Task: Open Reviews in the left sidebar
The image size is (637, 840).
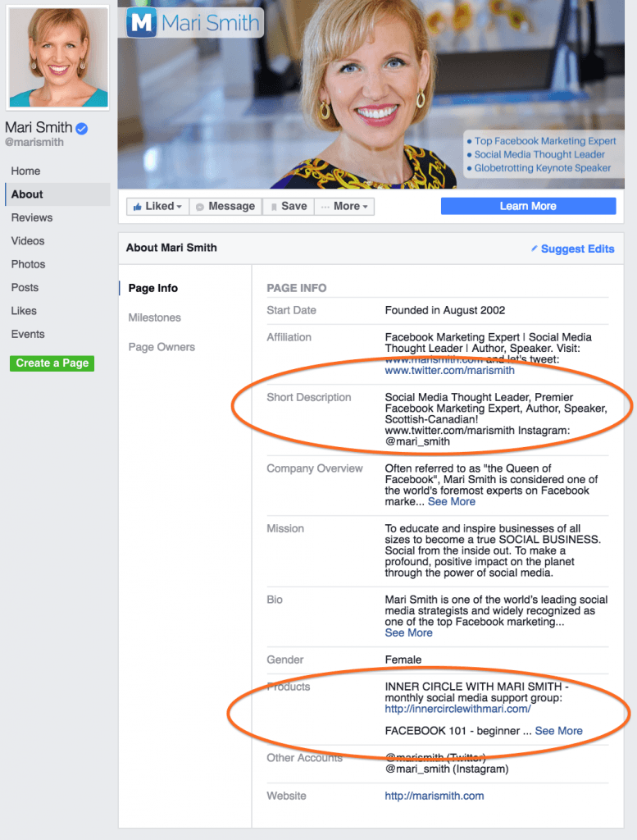Action: [32, 217]
